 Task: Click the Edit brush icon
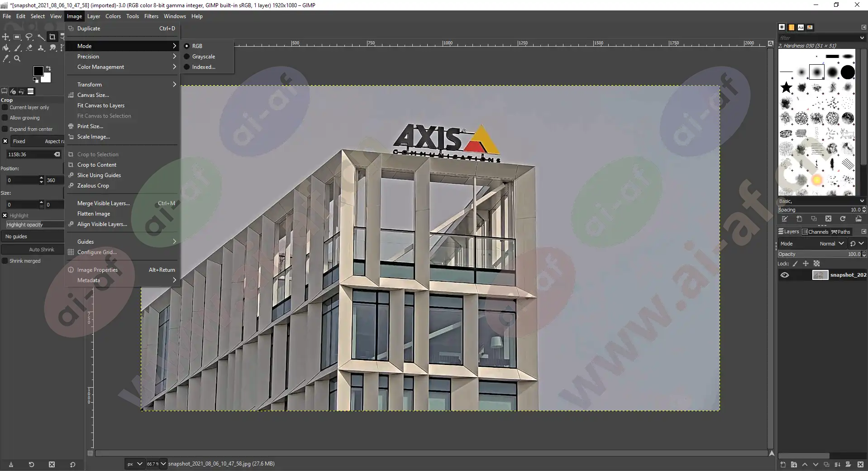pos(785,219)
